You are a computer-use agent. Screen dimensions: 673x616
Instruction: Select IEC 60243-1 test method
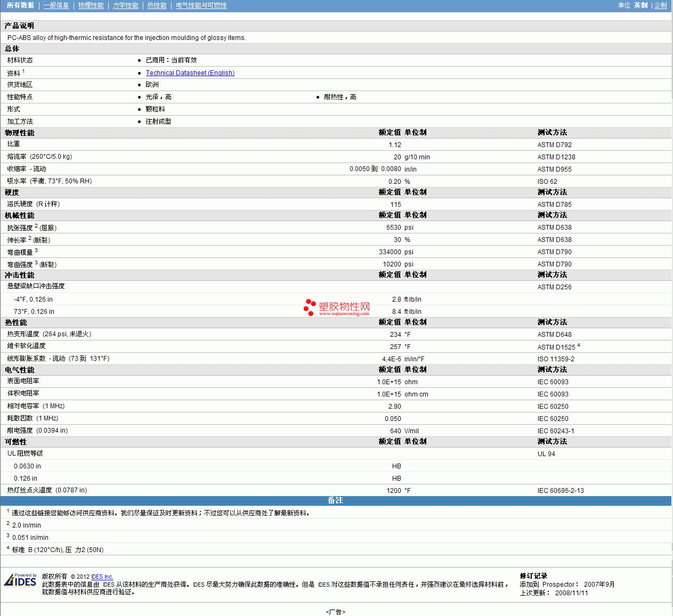556,431
